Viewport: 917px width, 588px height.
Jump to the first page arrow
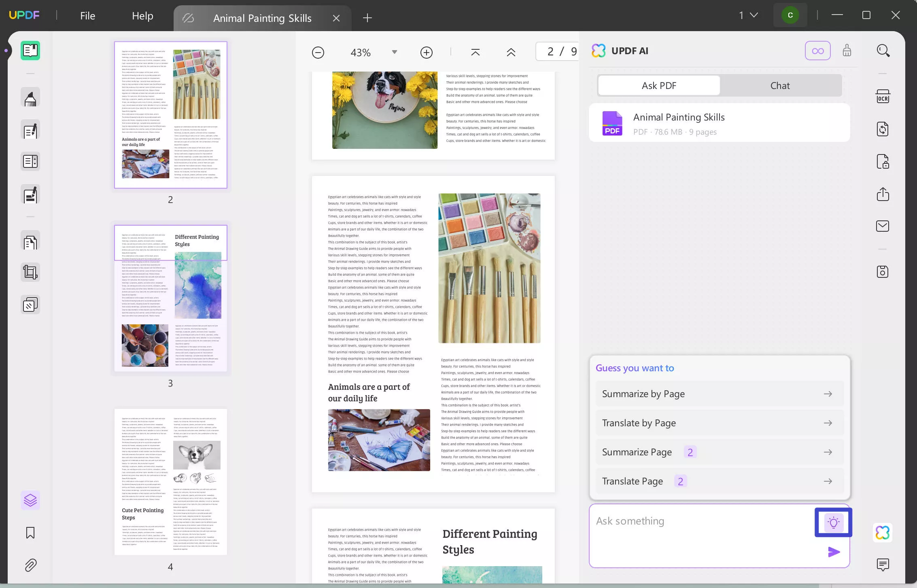pos(475,53)
